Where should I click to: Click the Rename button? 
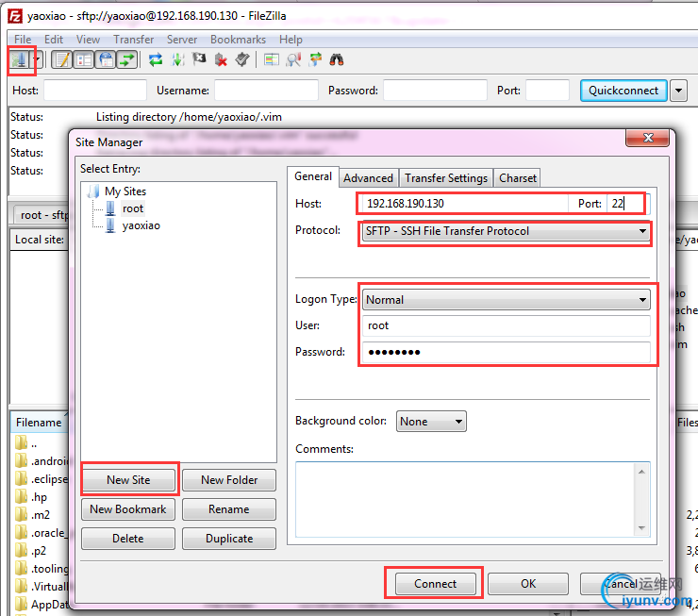click(x=229, y=509)
